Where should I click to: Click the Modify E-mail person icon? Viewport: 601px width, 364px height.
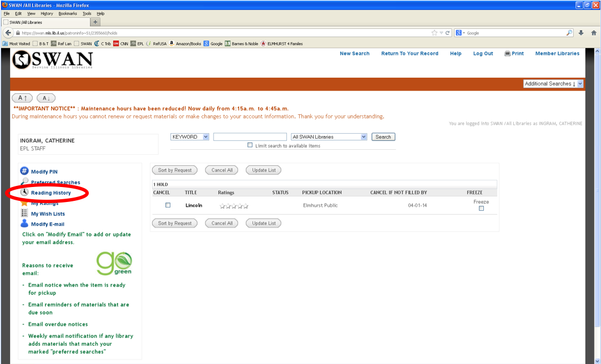coord(24,224)
